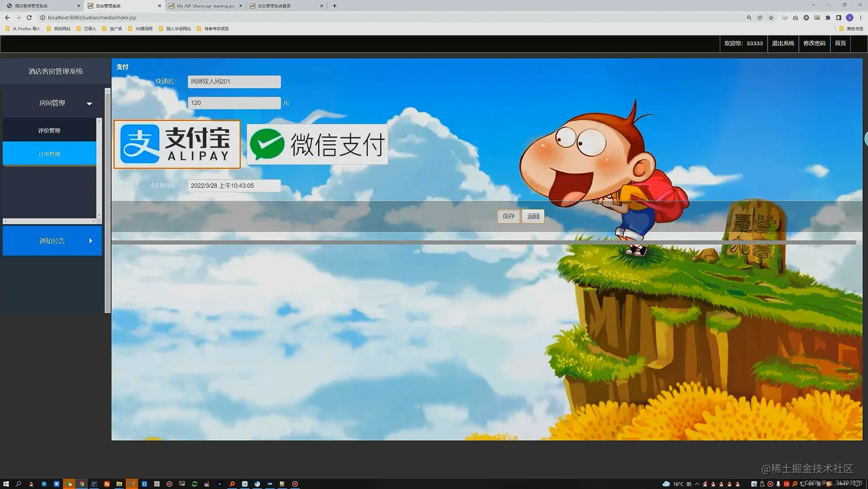Click 修改密码 in the top bar
The image size is (868, 489).
pyautogui.click(x=814, y=43)
